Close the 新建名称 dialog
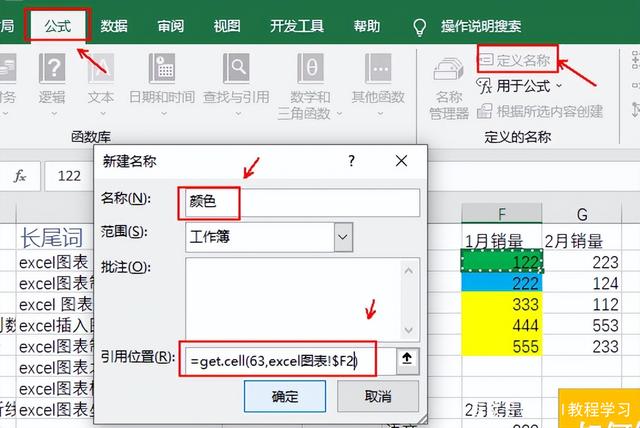 coord(402,161)
